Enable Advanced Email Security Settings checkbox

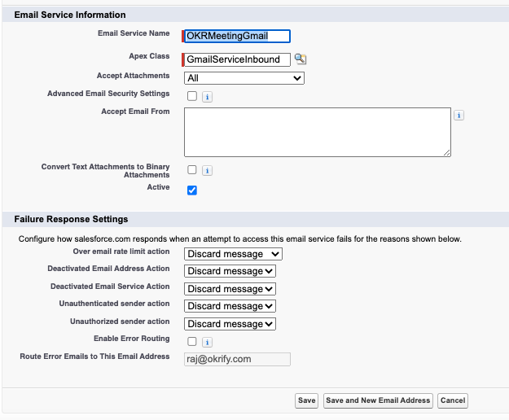click(191, 96)
